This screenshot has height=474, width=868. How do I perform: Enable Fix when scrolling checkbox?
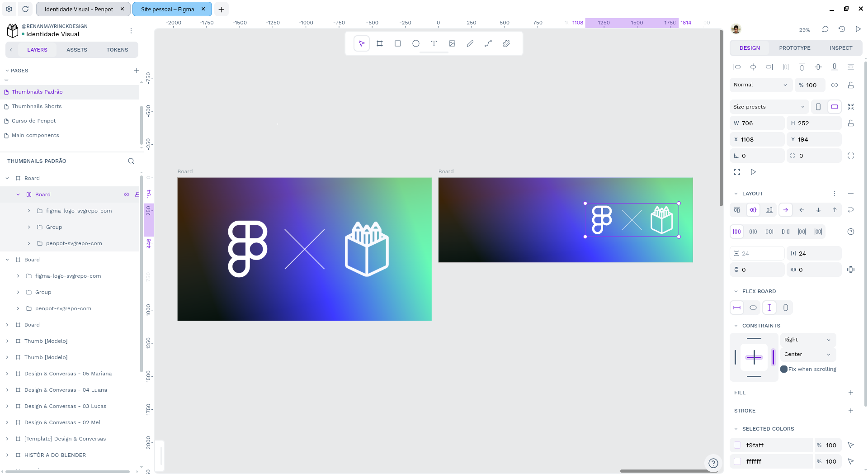point(785,369)
